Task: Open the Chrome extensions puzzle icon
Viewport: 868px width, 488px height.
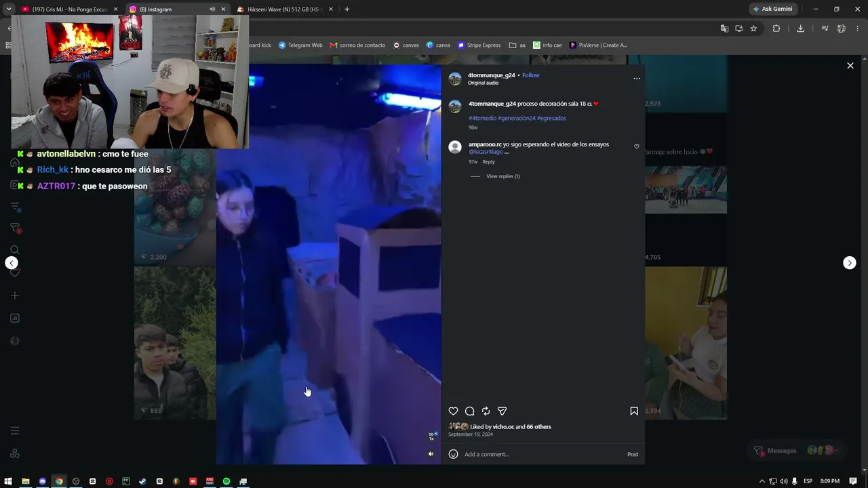Action: pos(776,28)
